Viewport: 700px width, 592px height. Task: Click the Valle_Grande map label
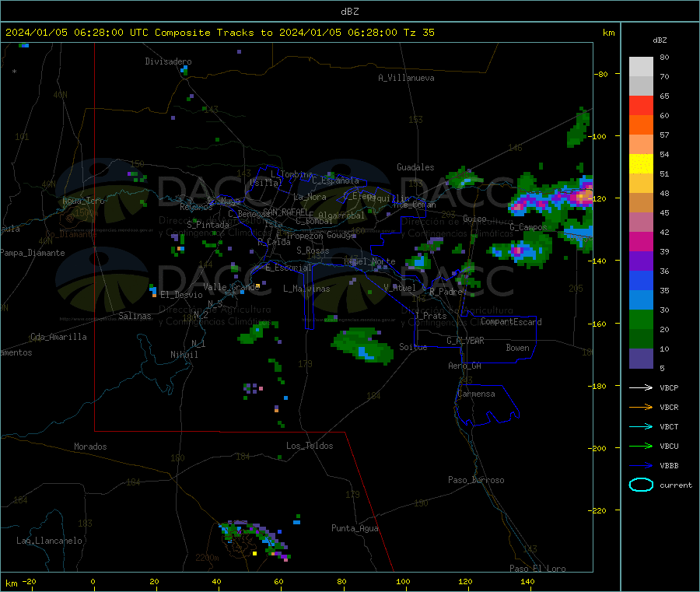pyautogui.click(x=232, y=287)
